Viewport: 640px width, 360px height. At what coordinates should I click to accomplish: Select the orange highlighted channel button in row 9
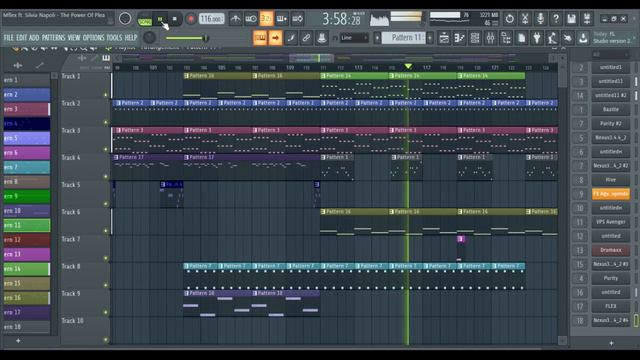(611, 194)
